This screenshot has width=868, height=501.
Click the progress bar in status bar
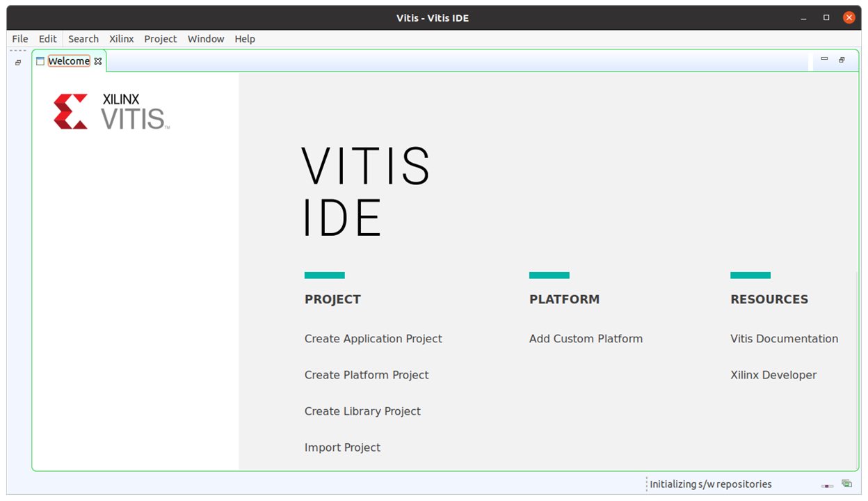click(827, 486)
